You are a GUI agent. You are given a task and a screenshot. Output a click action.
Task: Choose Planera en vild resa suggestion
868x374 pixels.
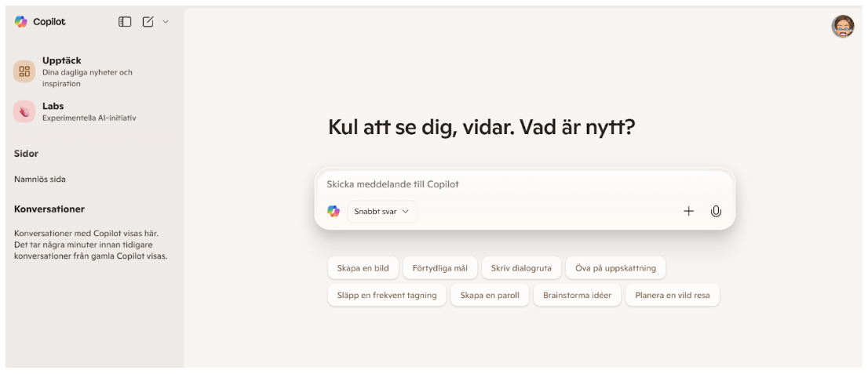672,296
